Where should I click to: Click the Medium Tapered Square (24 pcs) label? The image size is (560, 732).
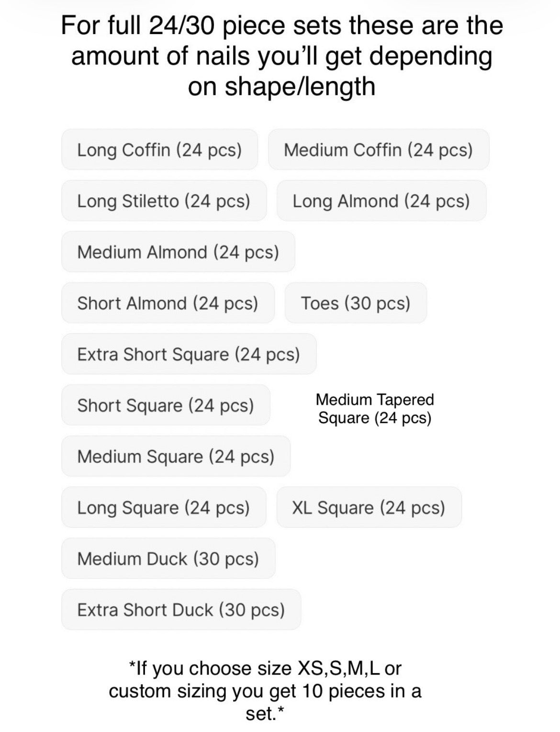pyautogui.click(x=375, y=409)
